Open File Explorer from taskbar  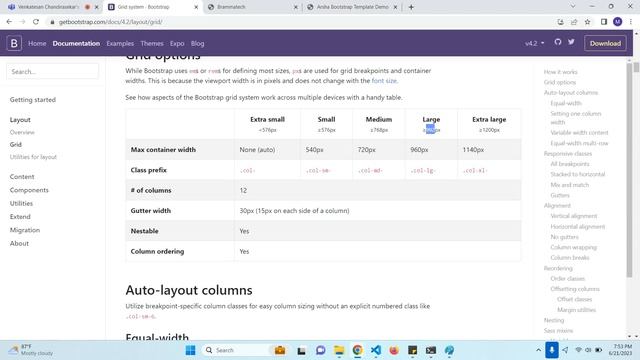coord(339,350)
